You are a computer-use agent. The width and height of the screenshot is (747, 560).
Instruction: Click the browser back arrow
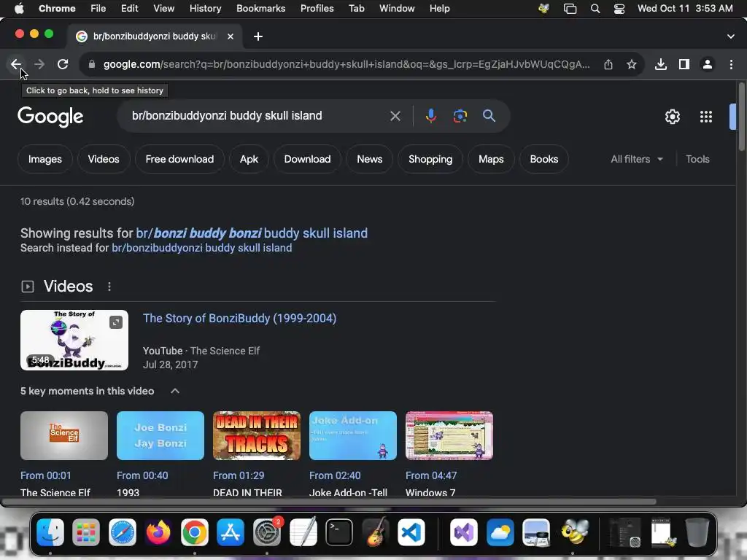[16, 64]
